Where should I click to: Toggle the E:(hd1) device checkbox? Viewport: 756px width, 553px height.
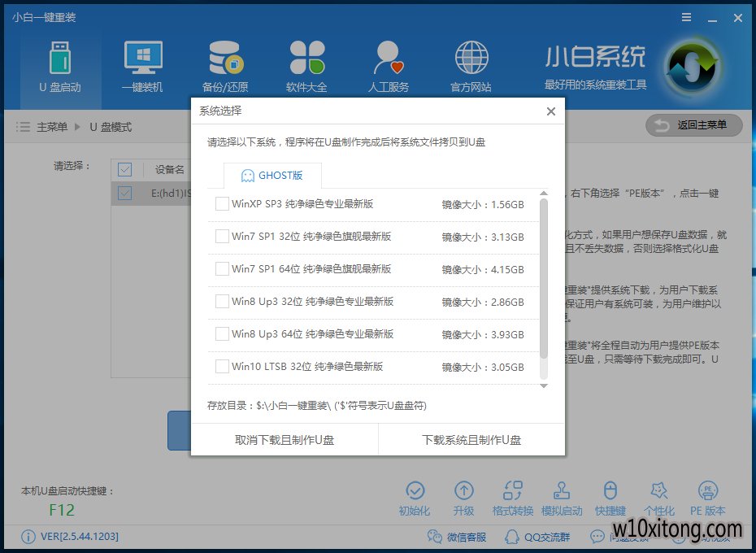[125, 194]
